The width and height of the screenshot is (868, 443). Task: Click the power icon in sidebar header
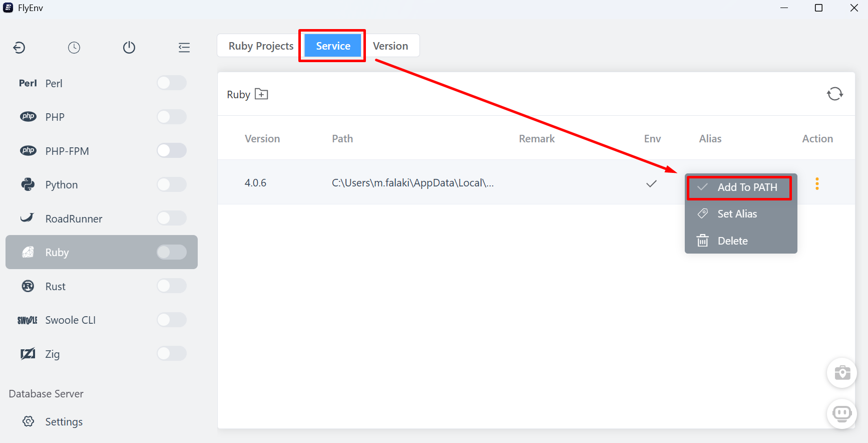pyautogui.click(x=129, y=47)
